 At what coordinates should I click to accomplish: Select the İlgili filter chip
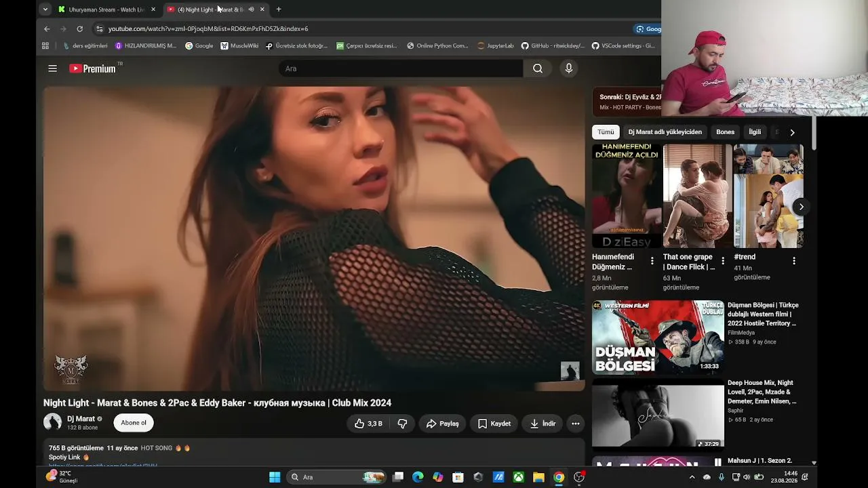[x=755, y=132]
